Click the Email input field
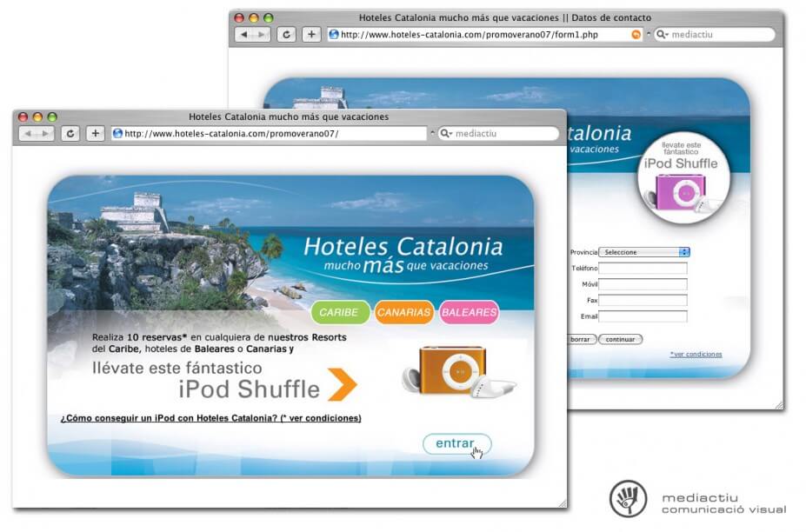 (x=643, y=316)
